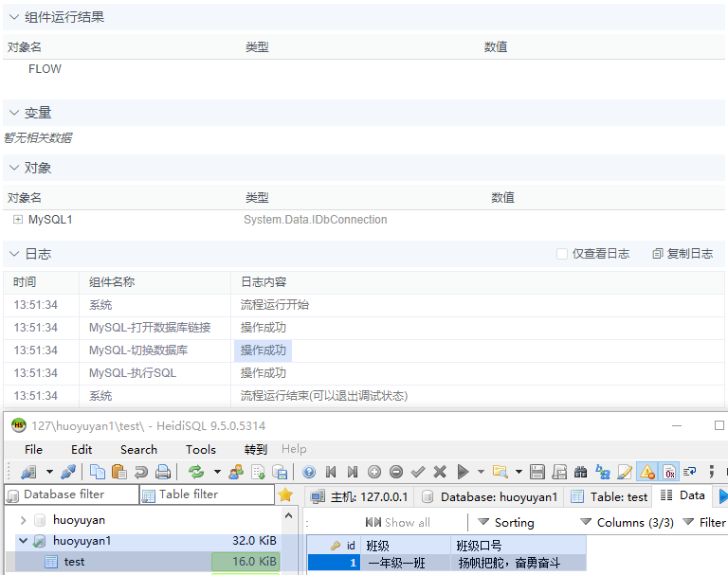
Task: Click the Show all button
Action: click(398, 523)
